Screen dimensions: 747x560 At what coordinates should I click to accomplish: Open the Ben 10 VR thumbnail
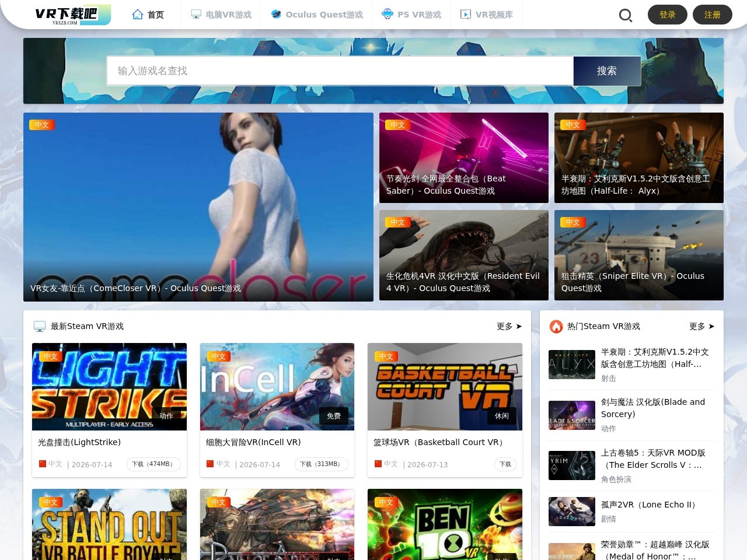[445, 524]
